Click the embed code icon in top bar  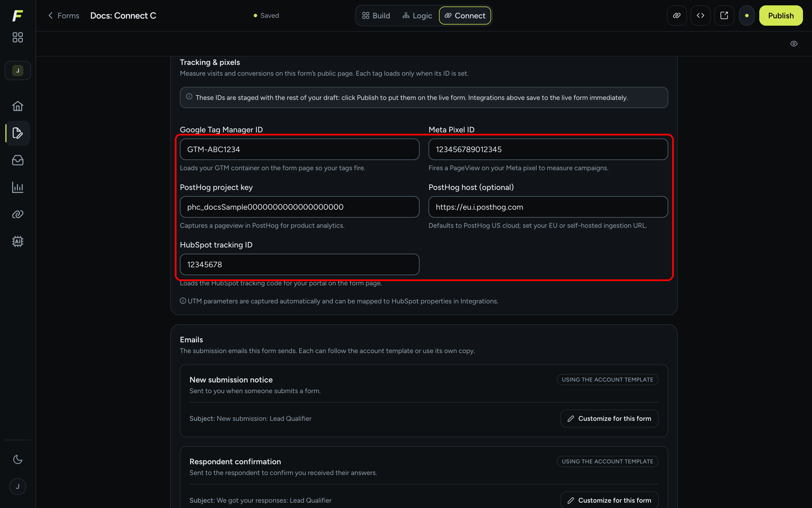click(x=700, y=16)
